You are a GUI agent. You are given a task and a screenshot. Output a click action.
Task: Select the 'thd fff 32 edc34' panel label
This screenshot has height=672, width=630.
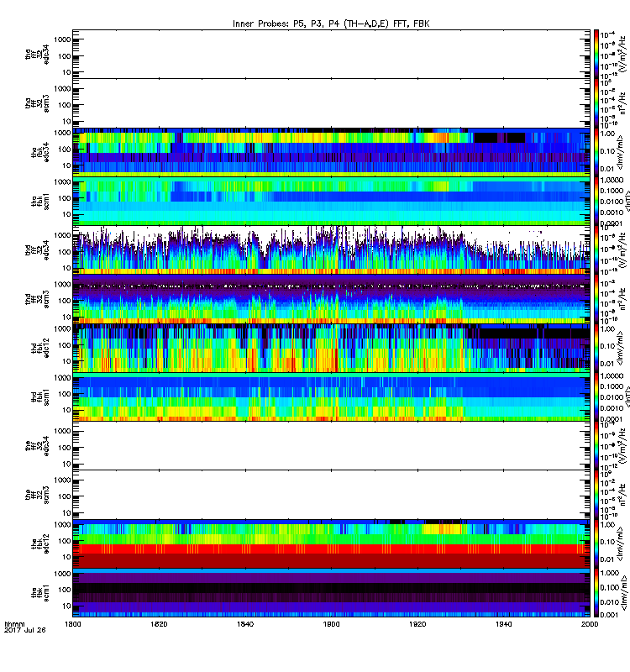pyautogui.click(x=37, y=249)
